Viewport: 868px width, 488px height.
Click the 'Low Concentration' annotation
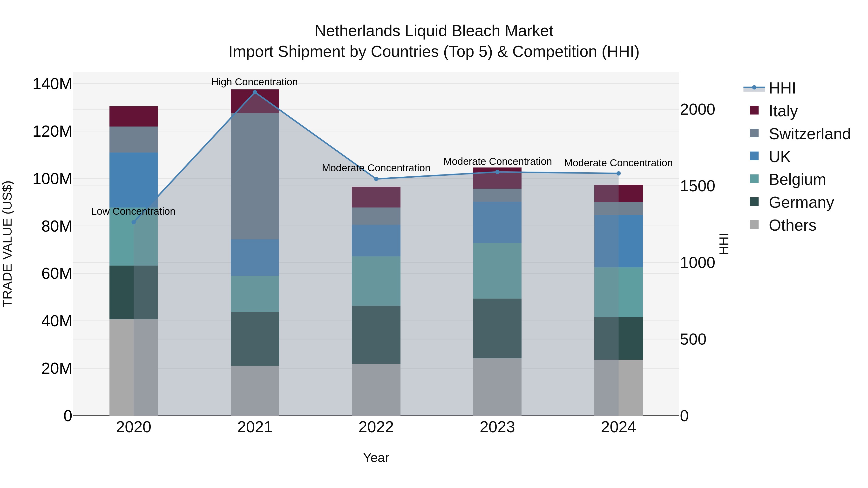(x=133, y=212)
